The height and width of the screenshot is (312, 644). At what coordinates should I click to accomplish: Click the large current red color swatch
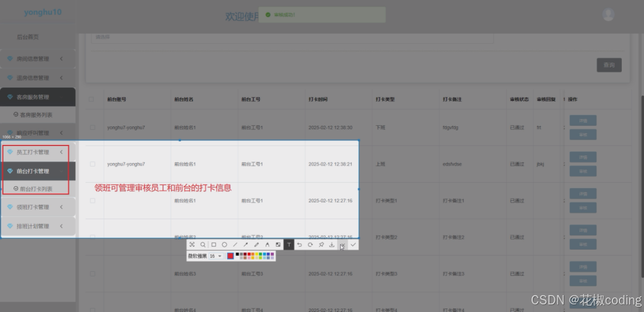pos(231,256)
